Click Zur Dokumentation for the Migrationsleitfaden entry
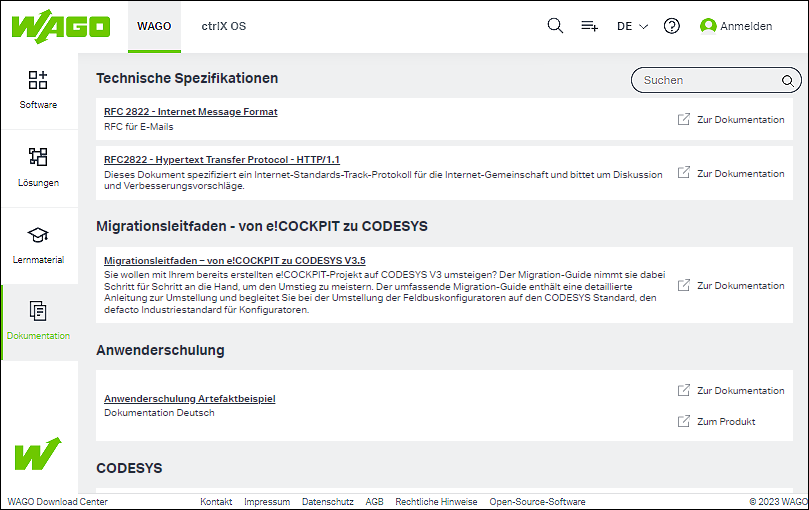This screenshot has height=510, width=809. coord(740,285)
